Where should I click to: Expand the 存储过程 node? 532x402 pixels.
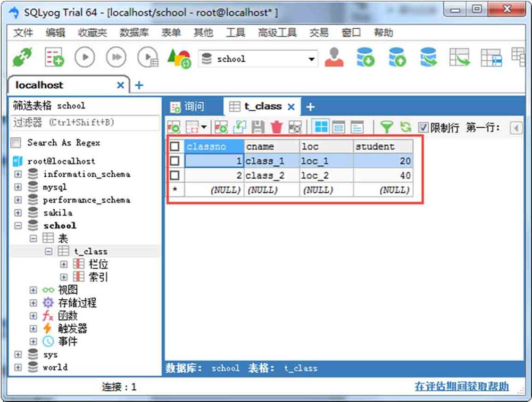pyautogui.click(x=33, y=303)
